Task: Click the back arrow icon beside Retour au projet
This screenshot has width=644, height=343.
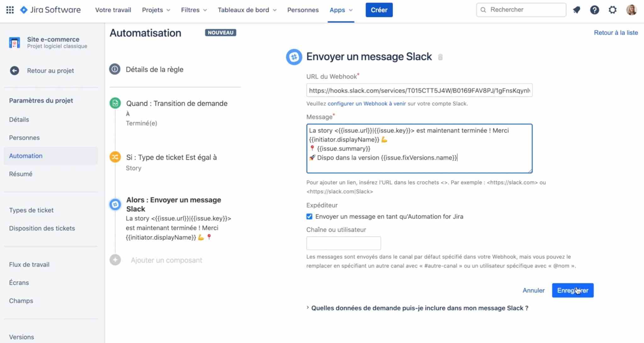Action: click(14, 70)
